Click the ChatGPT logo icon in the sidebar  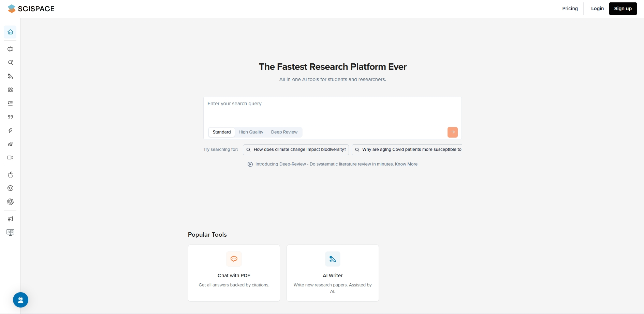click(x=10, y=202)
